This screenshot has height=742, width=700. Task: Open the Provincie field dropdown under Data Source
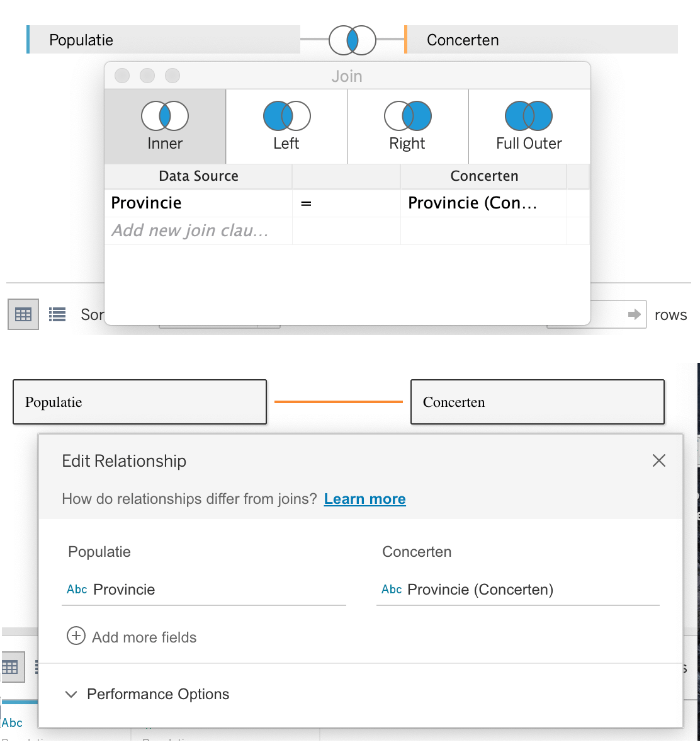click(198, 203)
